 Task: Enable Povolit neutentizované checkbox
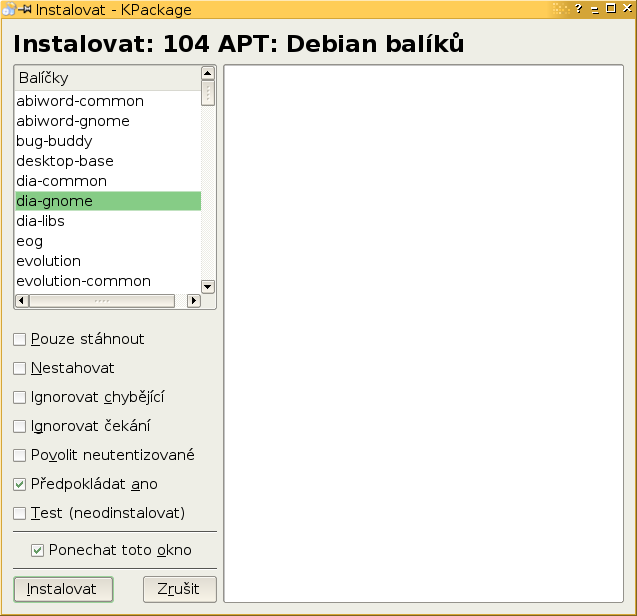click(x=20, y=455)
